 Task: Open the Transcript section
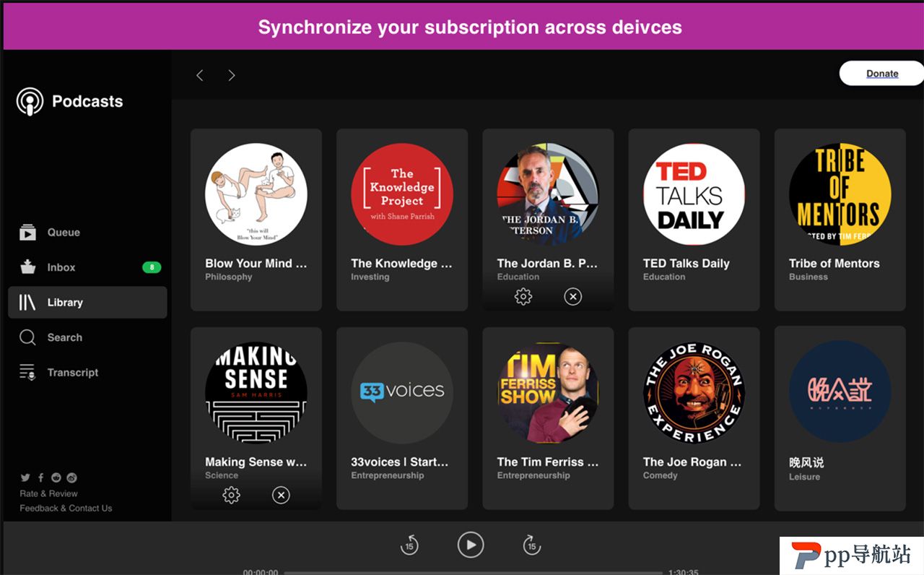[87, 373]
